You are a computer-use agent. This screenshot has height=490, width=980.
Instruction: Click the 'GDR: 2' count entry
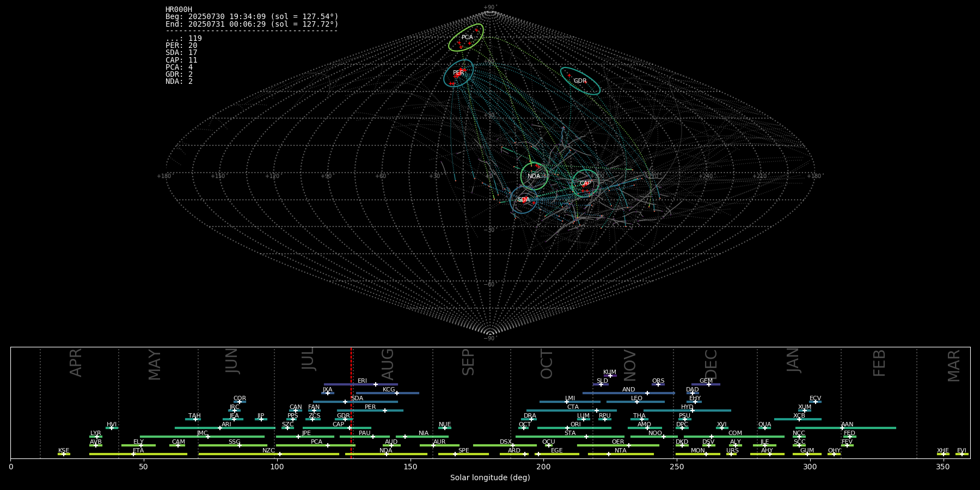tap(179, 75)
